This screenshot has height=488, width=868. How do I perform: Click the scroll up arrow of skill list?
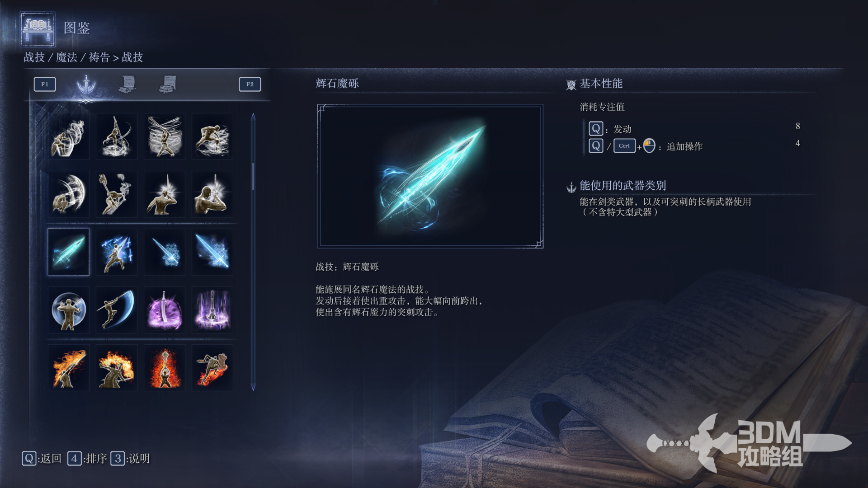click(x=253, y=117)
